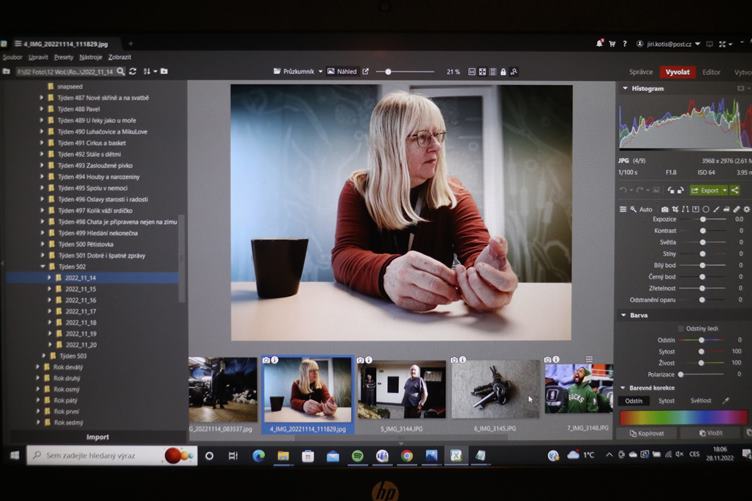This screenshot has width=752, height=501.
Task: Click the Vyvolat module button
Action: pos(677,72)
